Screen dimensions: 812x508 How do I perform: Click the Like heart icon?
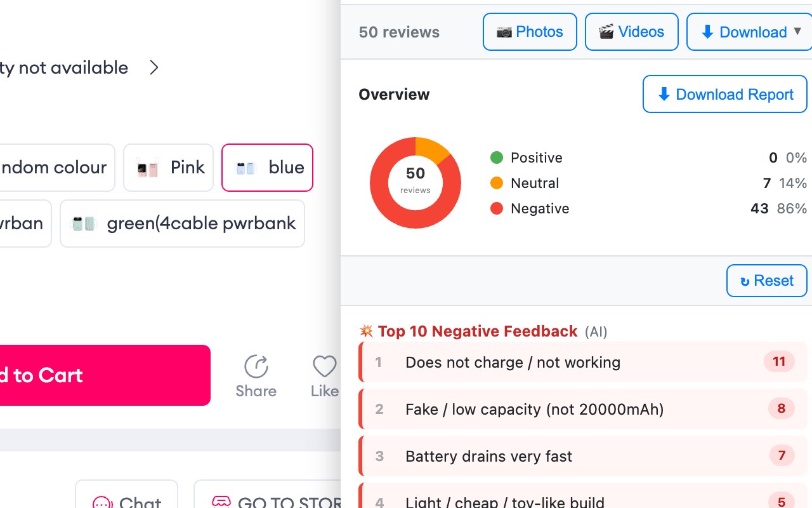click(x=325, y=366)
